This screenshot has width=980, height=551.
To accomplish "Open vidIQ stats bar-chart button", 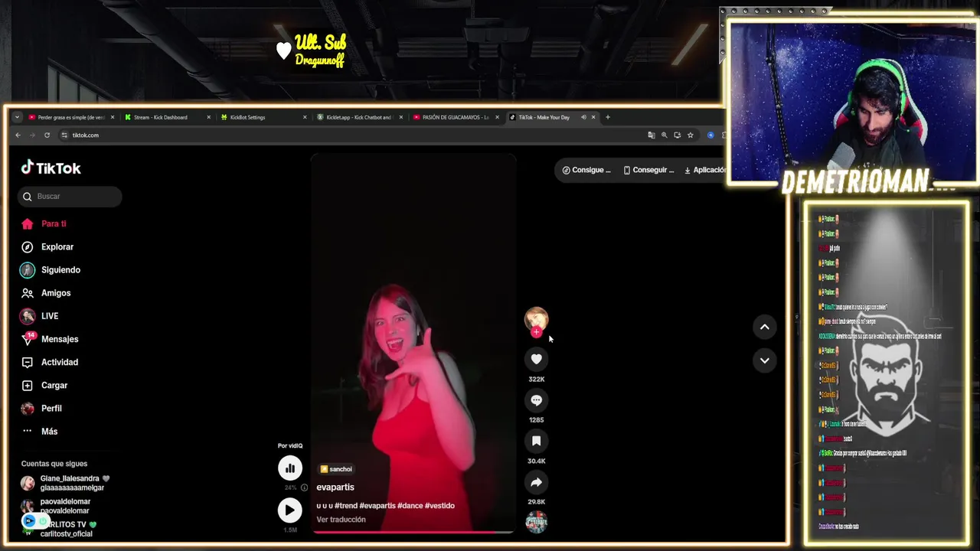I will tap(289, 468).
